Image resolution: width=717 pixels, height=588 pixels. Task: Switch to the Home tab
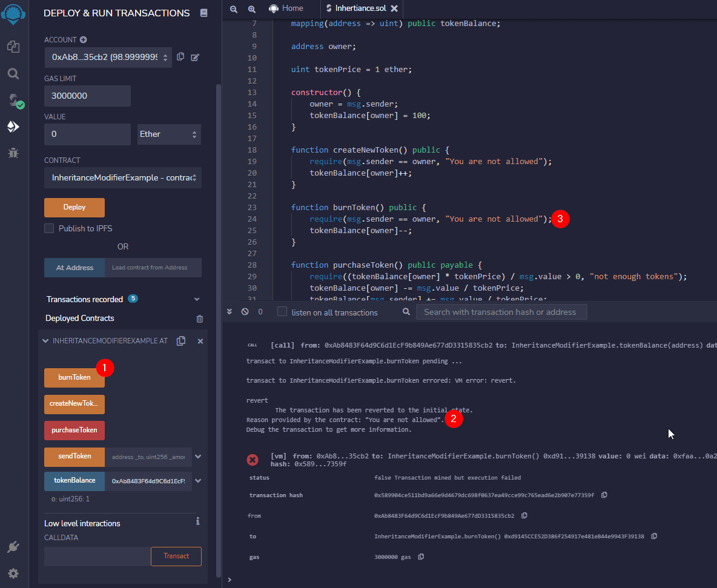point(286,8)
